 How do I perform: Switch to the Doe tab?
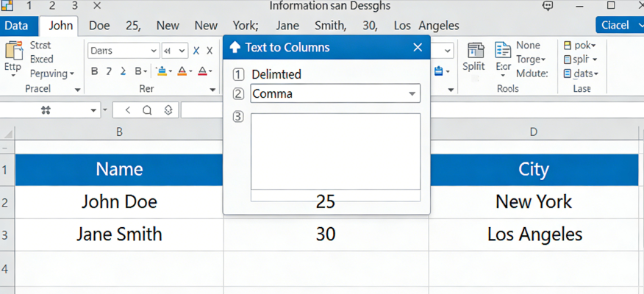(x=99, y=26)
